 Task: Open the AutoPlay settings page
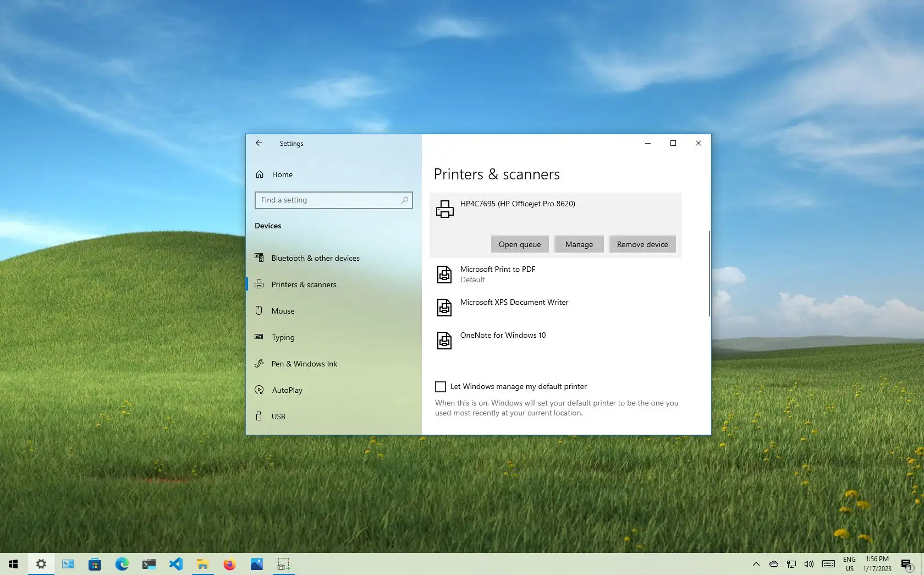pos(287,390)
